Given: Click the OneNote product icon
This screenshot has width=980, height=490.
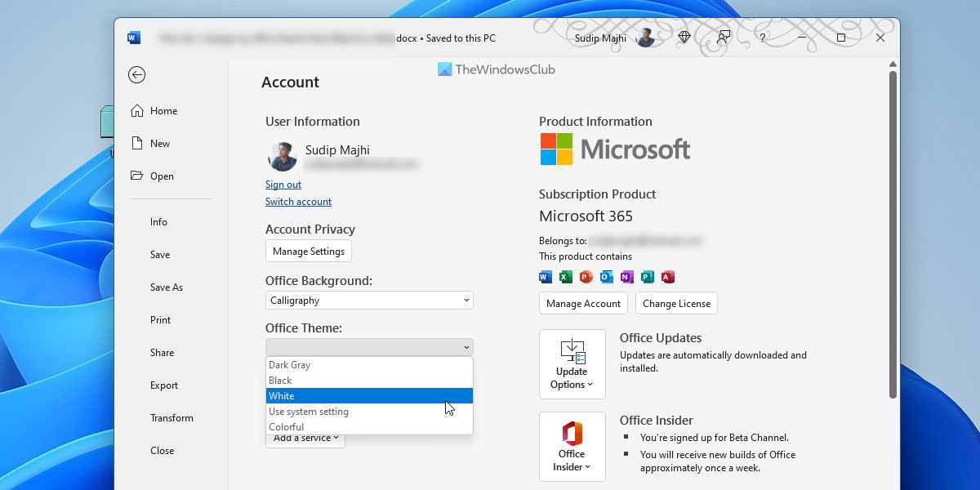Looking at the screenshot, I should [x=627, y=277].
